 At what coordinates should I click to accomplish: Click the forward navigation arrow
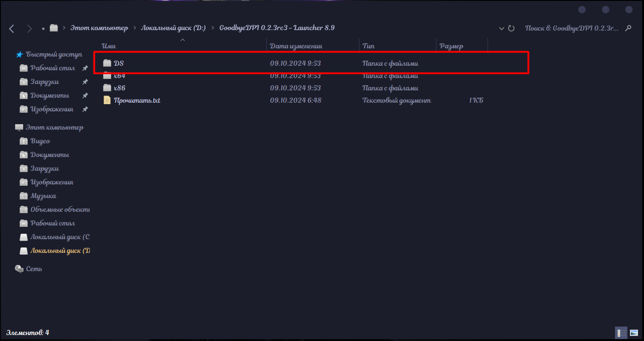point(29,29)
